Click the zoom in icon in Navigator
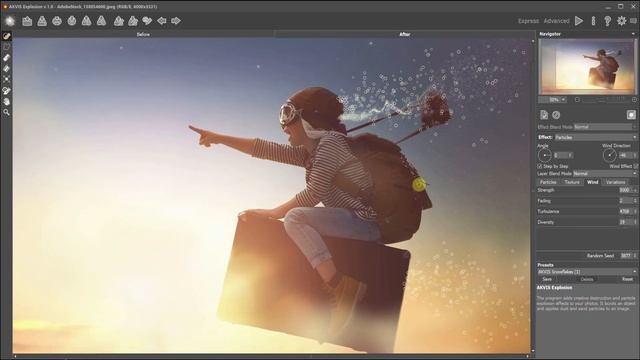The height and width of the screenshot is (360, 640). tap(634, 100)
